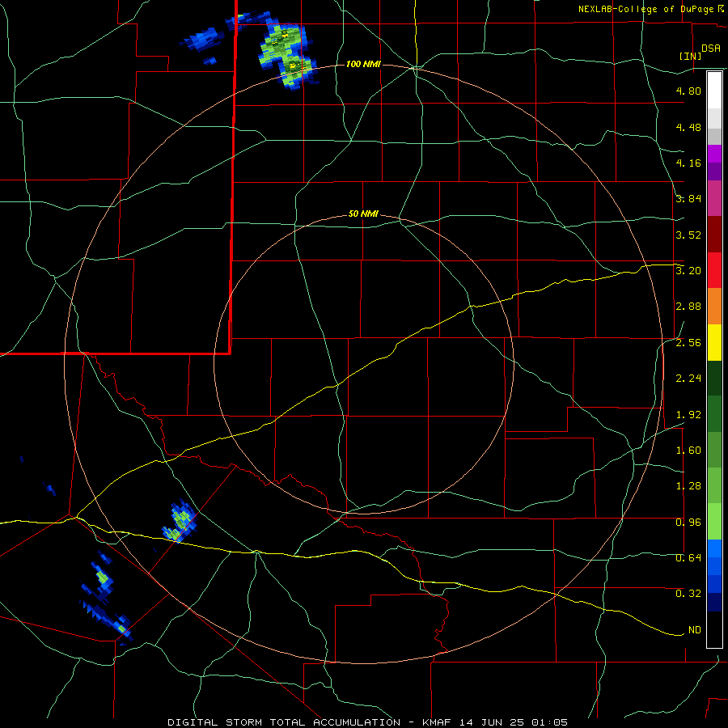Select the 0.64 legend value
Viewport: 728px width, 728px height.
point(688,558)
